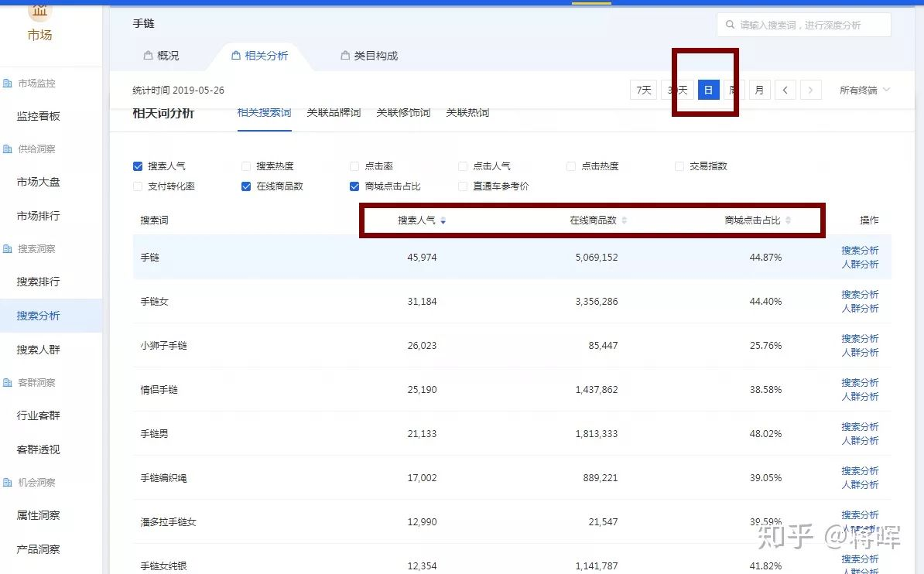
Task: Select the 潘多拉手链女 search term cell
Action: coord(169,522)
